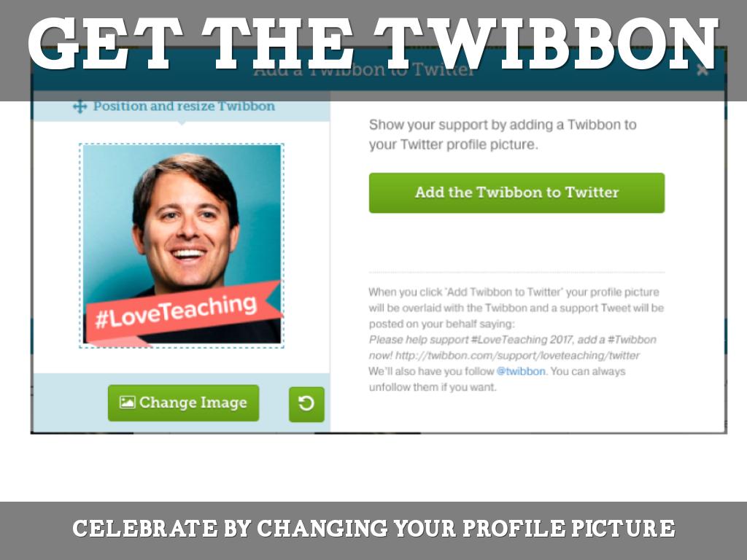Click the Change Image button

(183, 402)
